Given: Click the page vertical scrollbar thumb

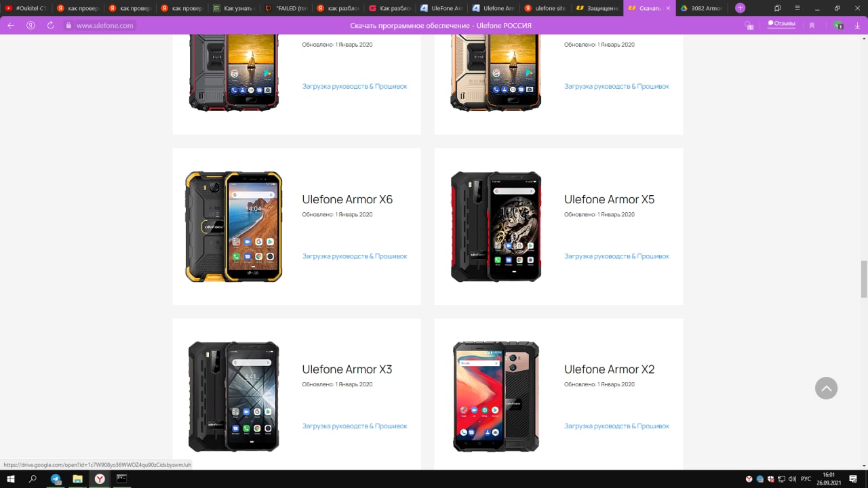Looking at the screenshot, I should [864, 279].
